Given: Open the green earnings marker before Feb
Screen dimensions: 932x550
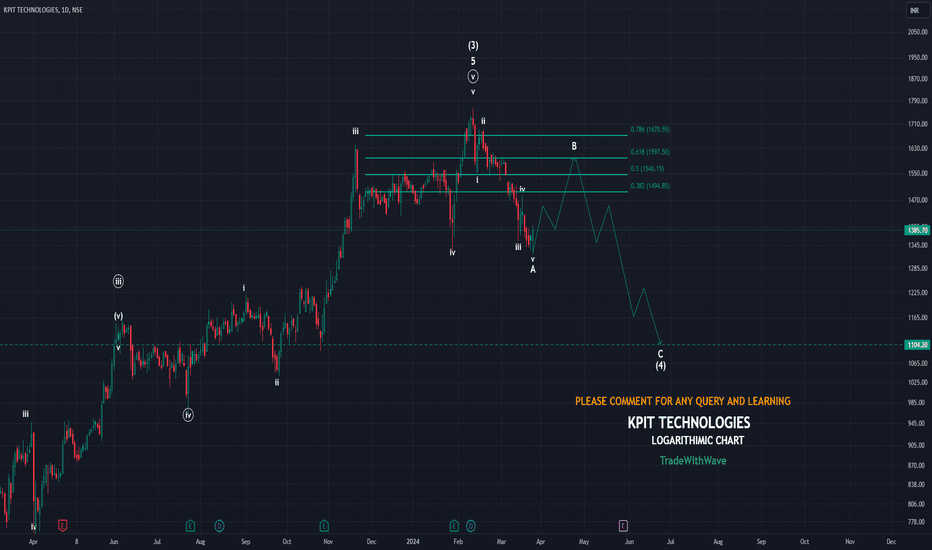Looking at the screenshot, I should [454, 526].
